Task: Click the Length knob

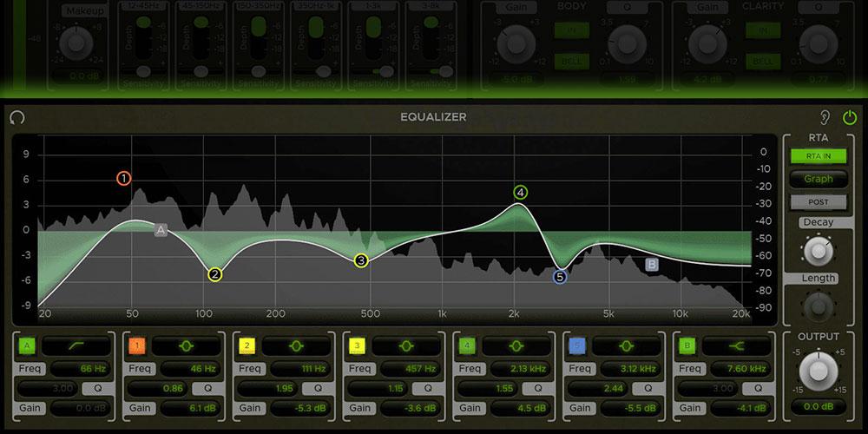Action: (819, 306)
